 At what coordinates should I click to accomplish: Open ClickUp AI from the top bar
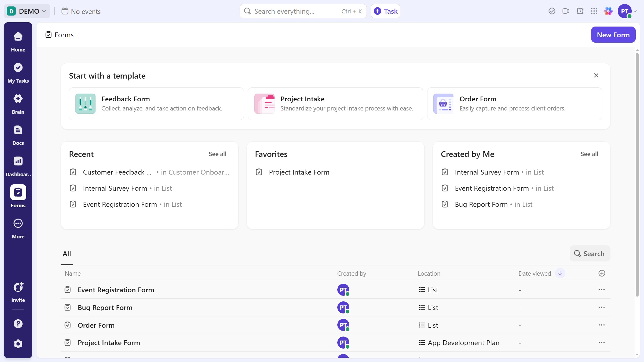pyautogui.click(x=608, y=11)
